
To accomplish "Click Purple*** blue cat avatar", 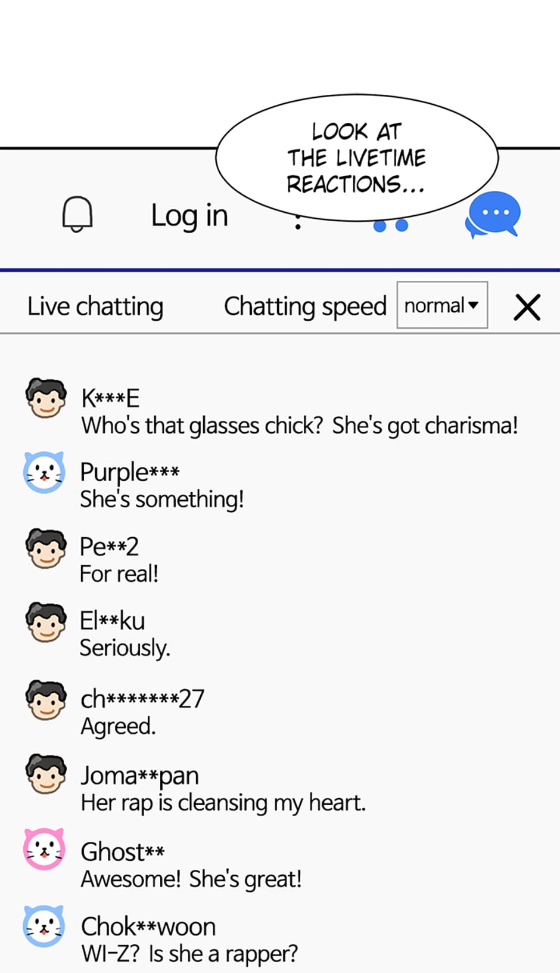I will click(x=44, y=472).
